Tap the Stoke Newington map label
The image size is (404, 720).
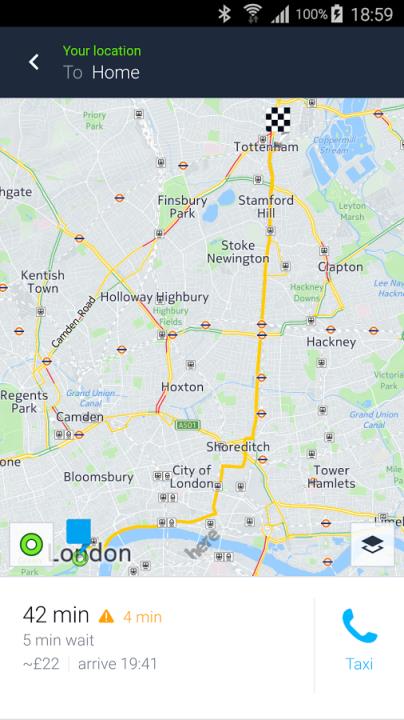[238, 252]
